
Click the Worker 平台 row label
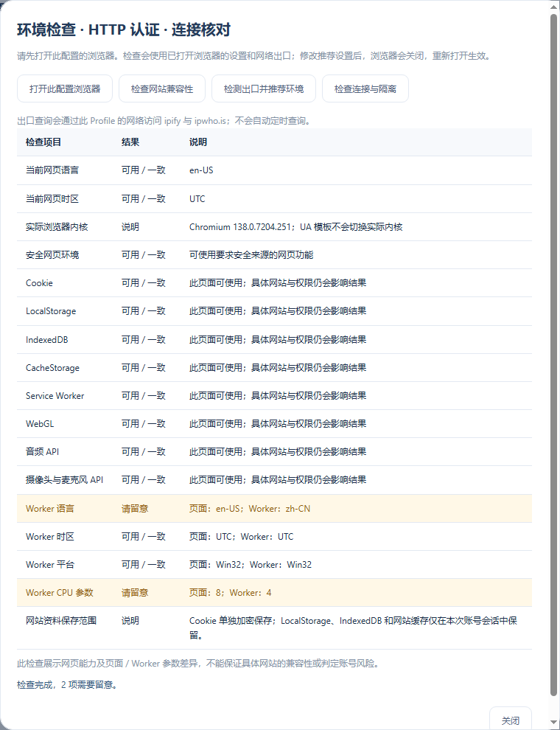tap(50, 565)
